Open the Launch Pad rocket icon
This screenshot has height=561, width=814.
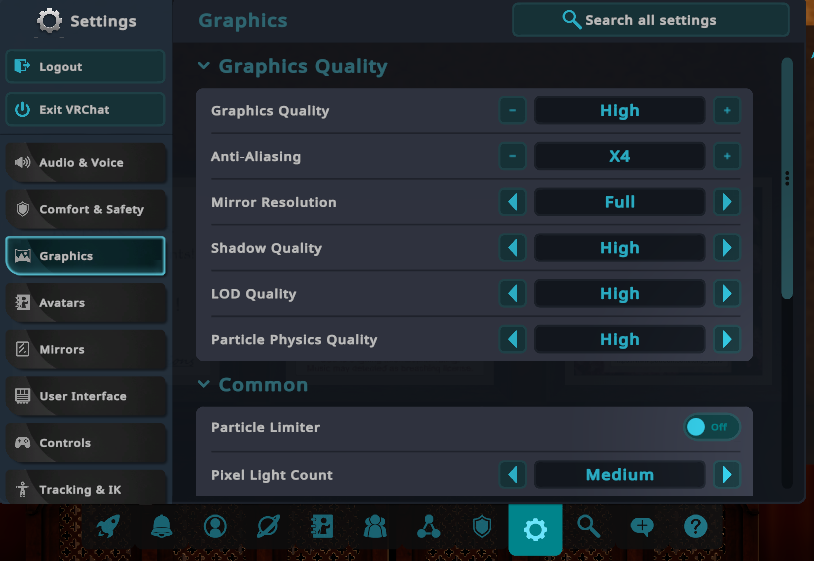point(108,527)
